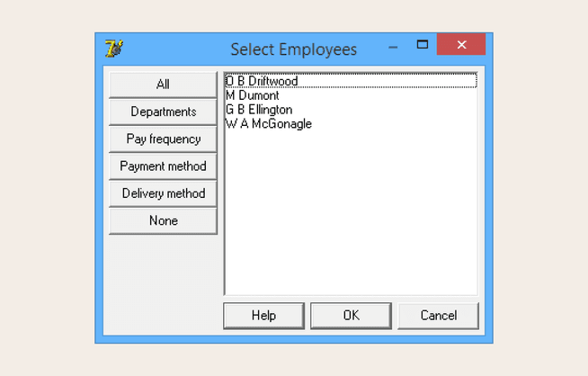Pick G B Ellington from the employee list
Screen dimensions: 588x376
coord(259,110)
